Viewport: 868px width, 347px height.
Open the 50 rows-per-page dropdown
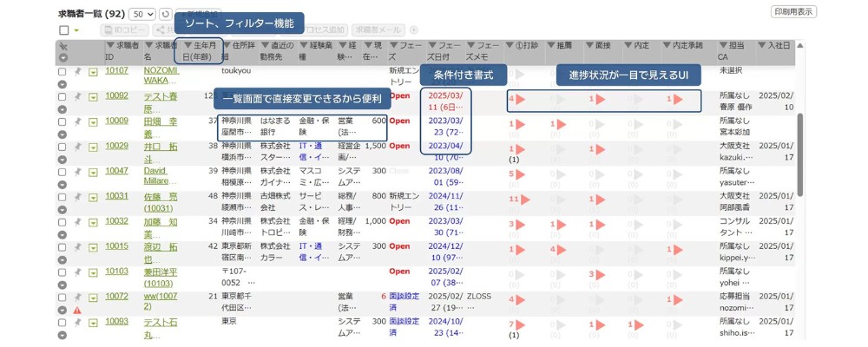[x=141, y=15]
